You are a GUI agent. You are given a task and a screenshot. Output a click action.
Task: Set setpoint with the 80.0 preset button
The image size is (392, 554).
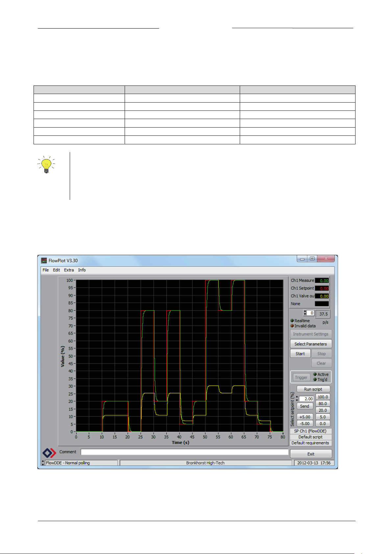pos(323,403)
